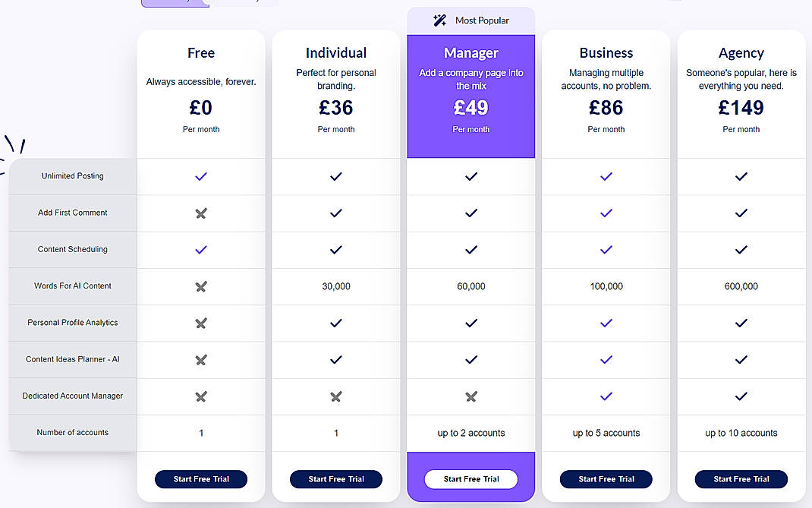This screenshot has width=812, height=508.
Task: Click the Manager plan's Personal Profile Analytics checkmark
Action: (471, 323)
